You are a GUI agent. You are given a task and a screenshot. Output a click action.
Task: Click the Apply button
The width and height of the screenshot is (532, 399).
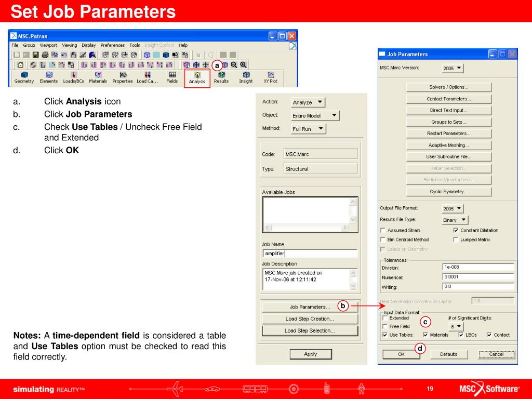(311, 354)
